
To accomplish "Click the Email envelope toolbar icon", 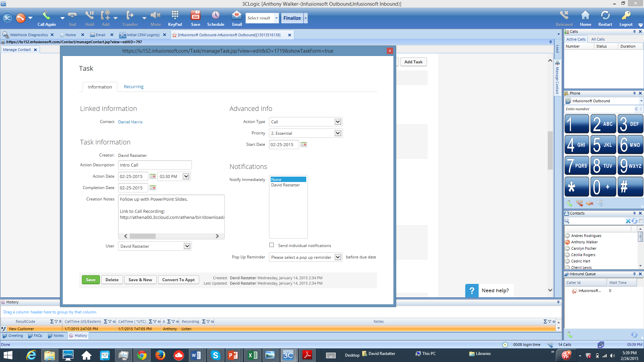I will pos(236,15).
